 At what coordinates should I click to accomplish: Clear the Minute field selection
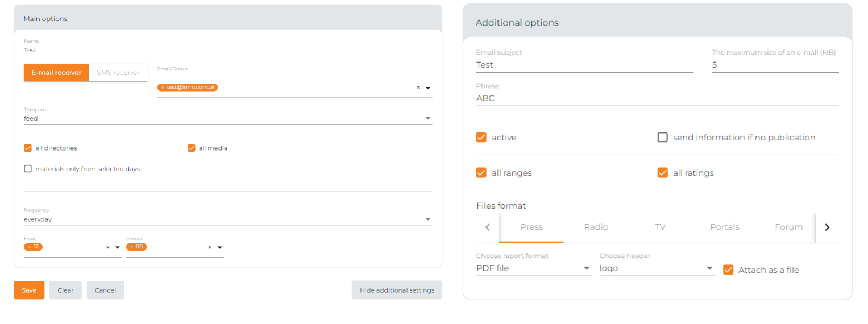pyautogui.click(x=209, y=247)
